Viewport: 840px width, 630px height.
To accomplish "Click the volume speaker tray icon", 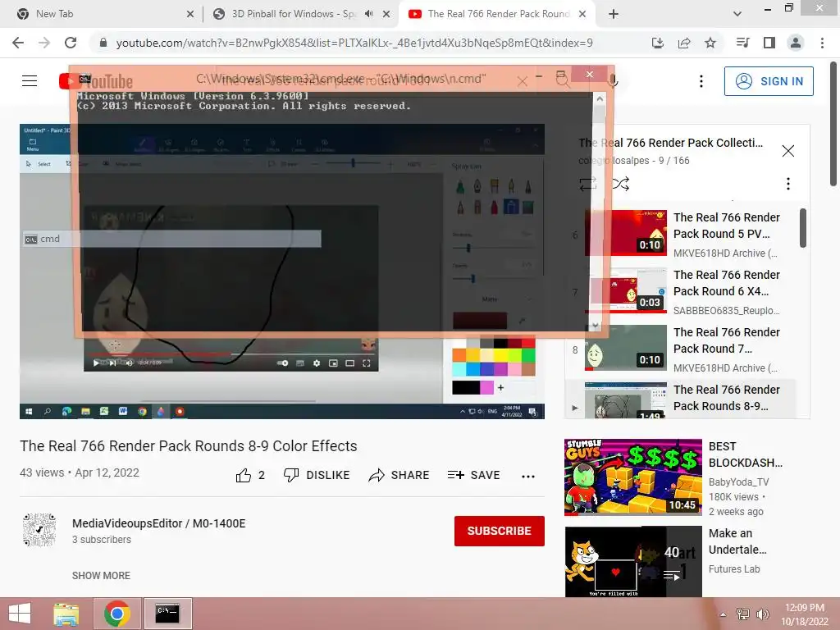I will (762, 614).
